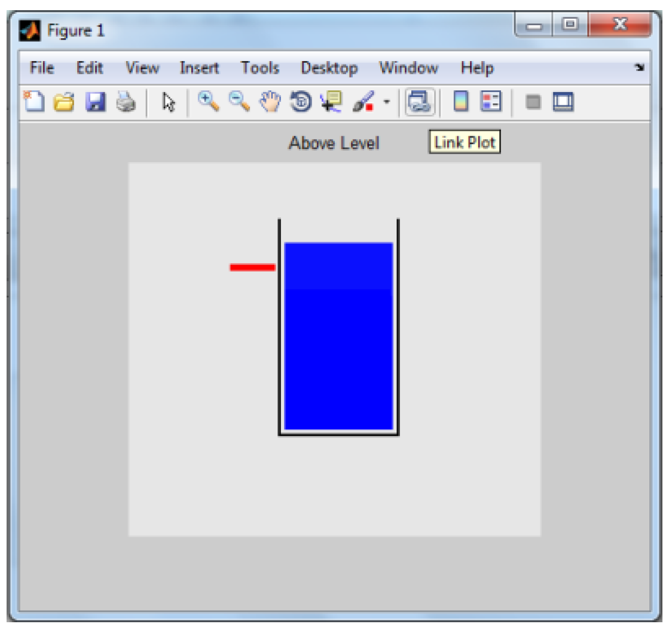672x630 pixels.
Task: Enable the Rotate 3D tool
Action: pyautogui.click(x=300, y=102)
